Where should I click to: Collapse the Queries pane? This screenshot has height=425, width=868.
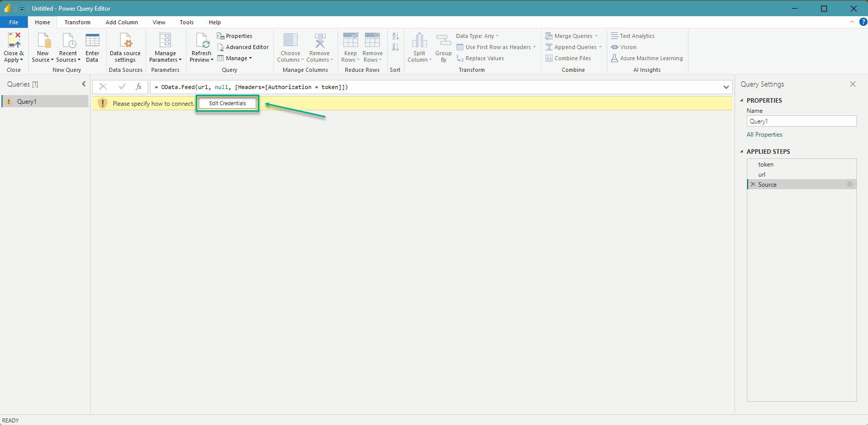coord(84,84)
